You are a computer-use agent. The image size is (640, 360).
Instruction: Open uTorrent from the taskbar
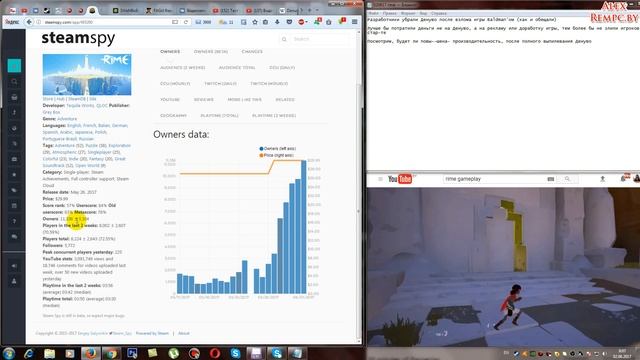click(173, 353)
